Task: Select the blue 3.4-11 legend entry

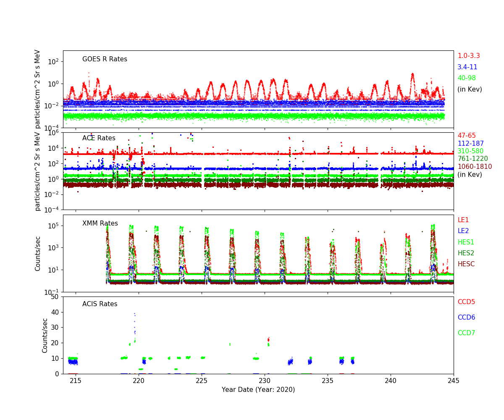Action: [x=467, y=67]
